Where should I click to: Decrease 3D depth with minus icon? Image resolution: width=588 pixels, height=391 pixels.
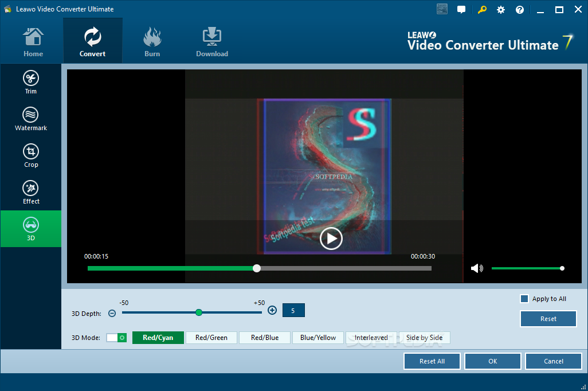112,314
